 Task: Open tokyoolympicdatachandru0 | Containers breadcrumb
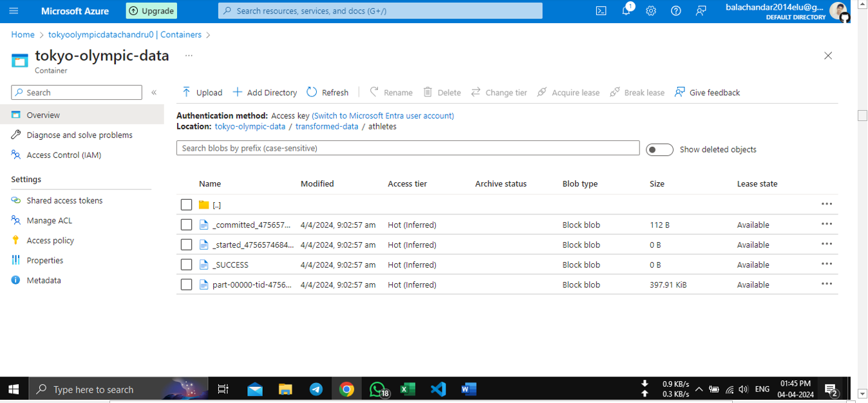coord(125,35)
